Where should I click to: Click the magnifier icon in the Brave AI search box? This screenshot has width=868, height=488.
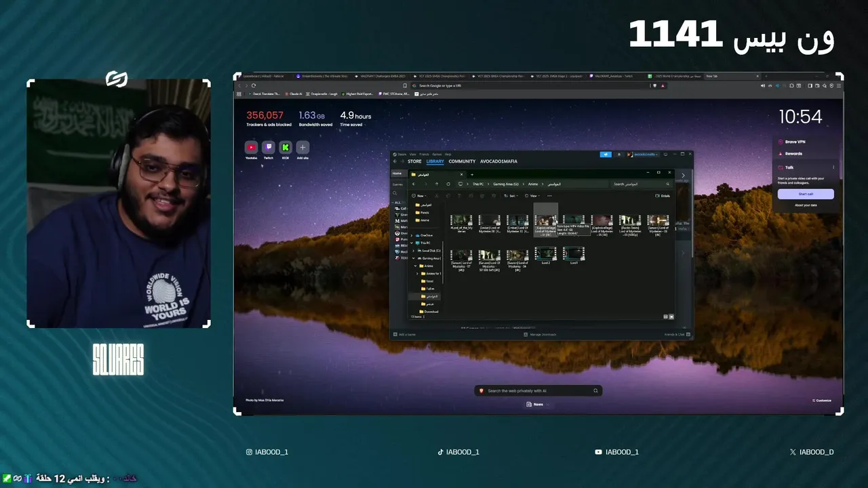pyautogui.click(x=595, y=390)
